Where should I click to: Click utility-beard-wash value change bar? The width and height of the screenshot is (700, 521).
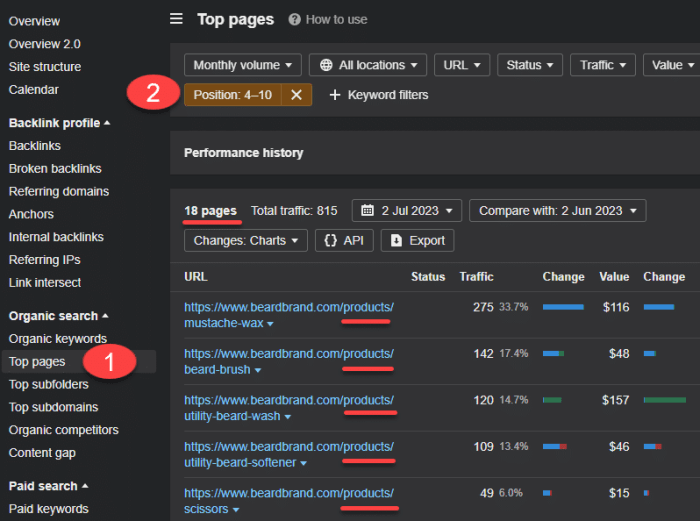665,400
